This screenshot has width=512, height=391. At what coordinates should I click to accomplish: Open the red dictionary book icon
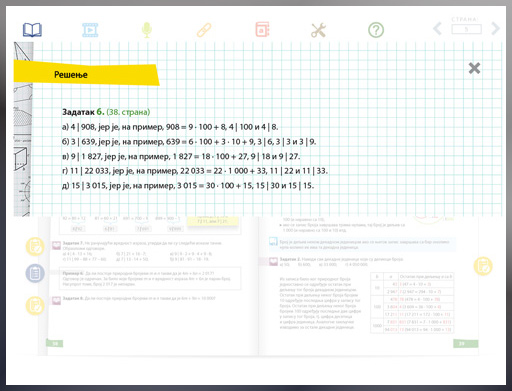point(262,29)
